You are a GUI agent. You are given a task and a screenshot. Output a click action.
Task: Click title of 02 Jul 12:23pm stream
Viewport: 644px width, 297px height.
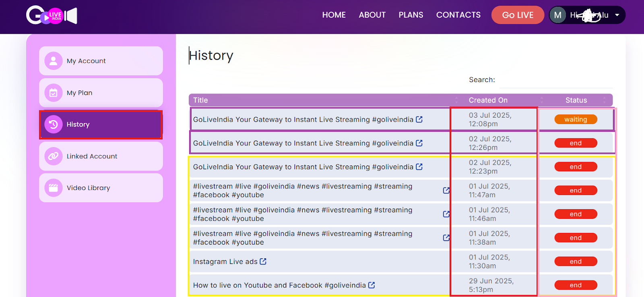(303, 167)
